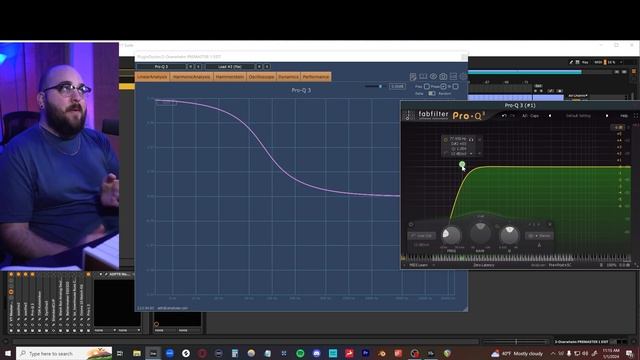Open the display range dropdown at top right
This screenshot has width=640, height=360.
[x=619, y=127]
